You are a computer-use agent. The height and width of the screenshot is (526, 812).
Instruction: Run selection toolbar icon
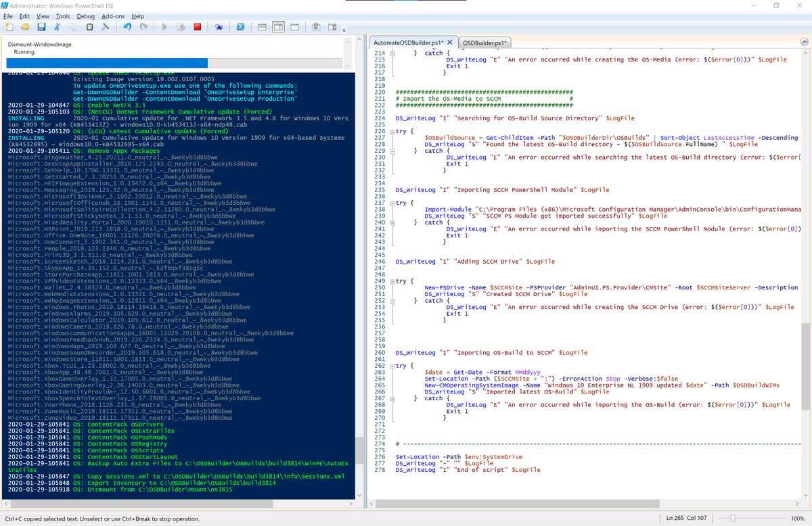point(181,27)
